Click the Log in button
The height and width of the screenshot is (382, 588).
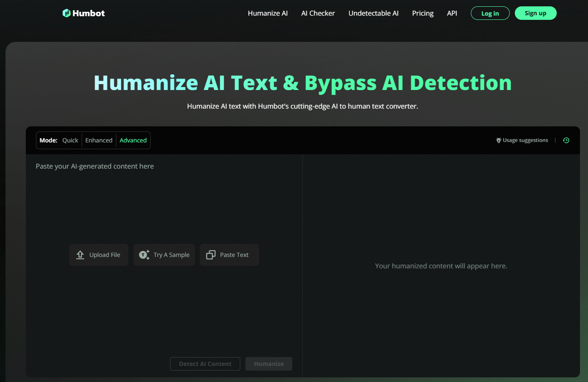(490, 13)
